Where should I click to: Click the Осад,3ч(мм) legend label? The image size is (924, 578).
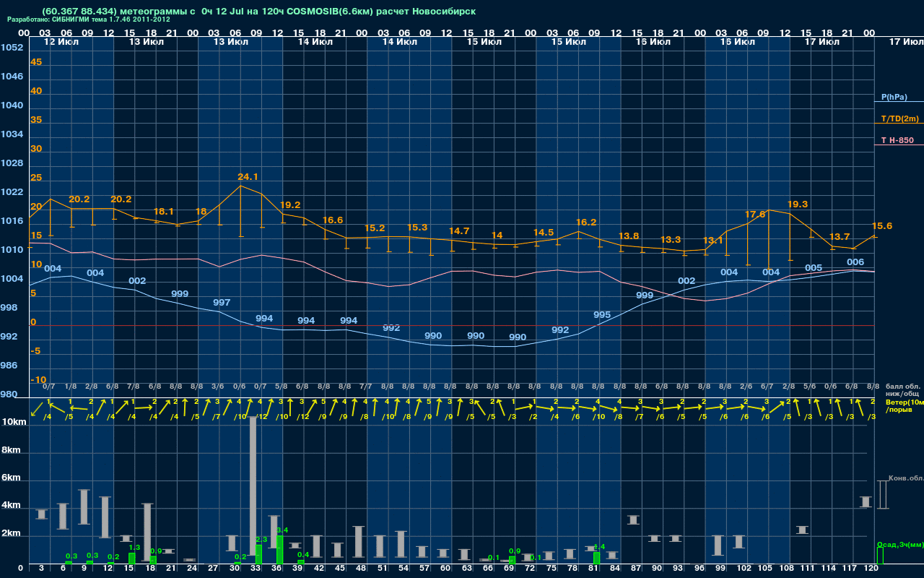(x=900, y=544)
